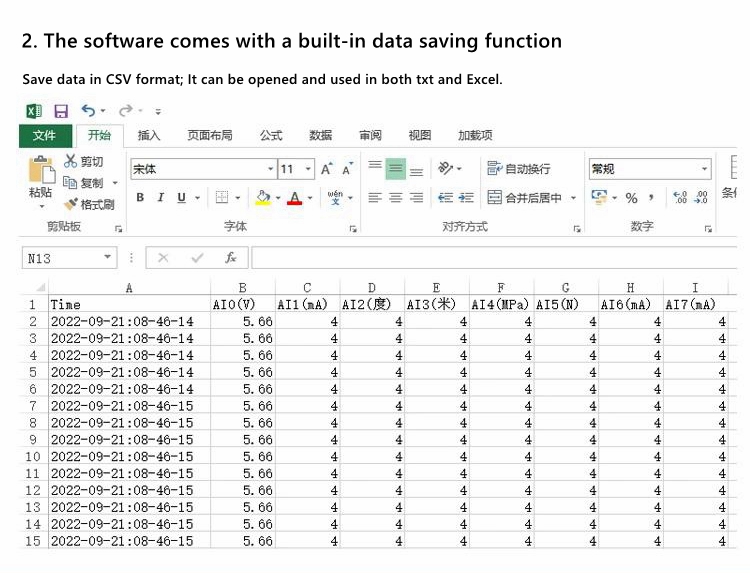Click the Save icon in quick access toolbar
The width and height of the screenshot is (750, 573).
point(61,111)
